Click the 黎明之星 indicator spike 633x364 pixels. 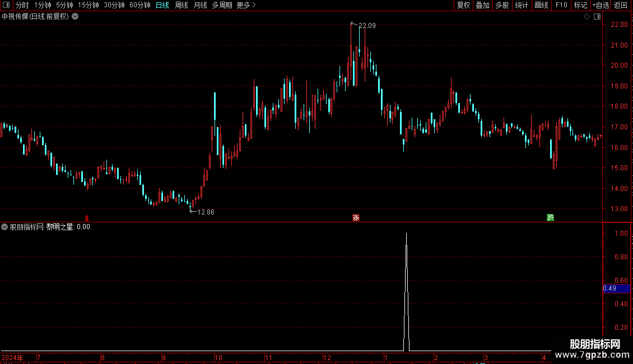click(407, 291)
